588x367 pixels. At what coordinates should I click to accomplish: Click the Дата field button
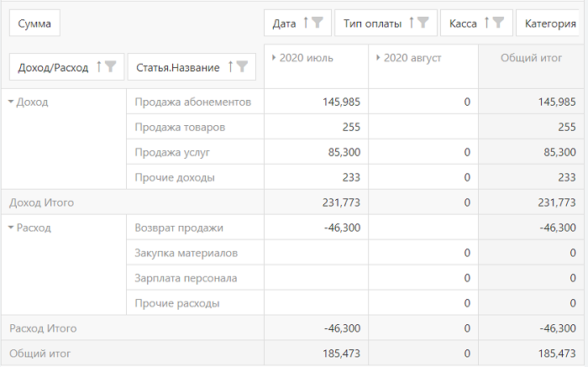[297, 24]
